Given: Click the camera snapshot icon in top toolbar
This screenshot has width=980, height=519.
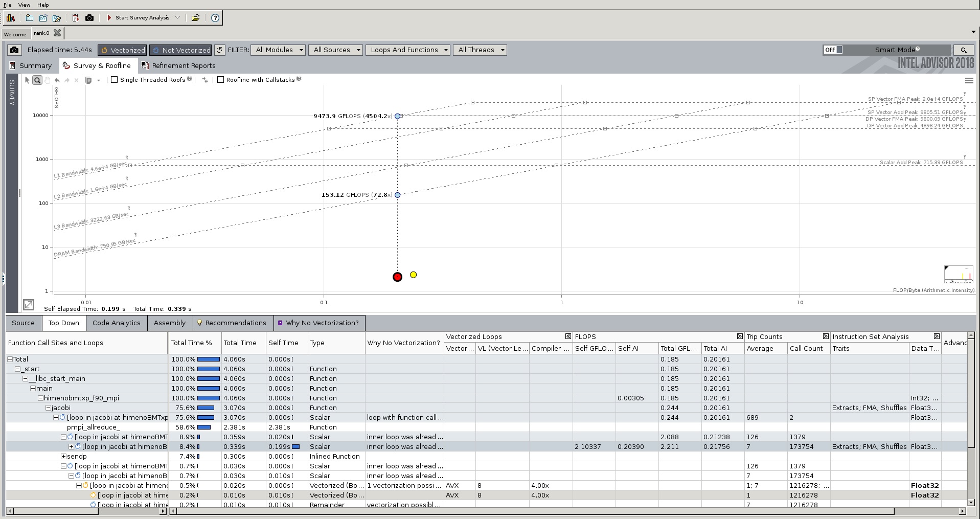Looking at the screenshot, I should [x=89, y=18].
